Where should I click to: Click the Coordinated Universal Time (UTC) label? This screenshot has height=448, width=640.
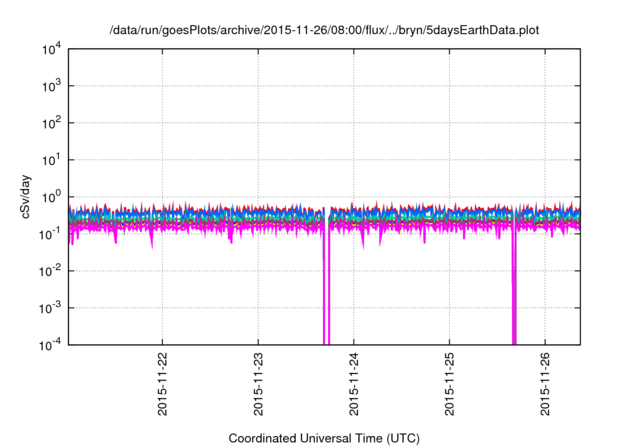(324, 438)
